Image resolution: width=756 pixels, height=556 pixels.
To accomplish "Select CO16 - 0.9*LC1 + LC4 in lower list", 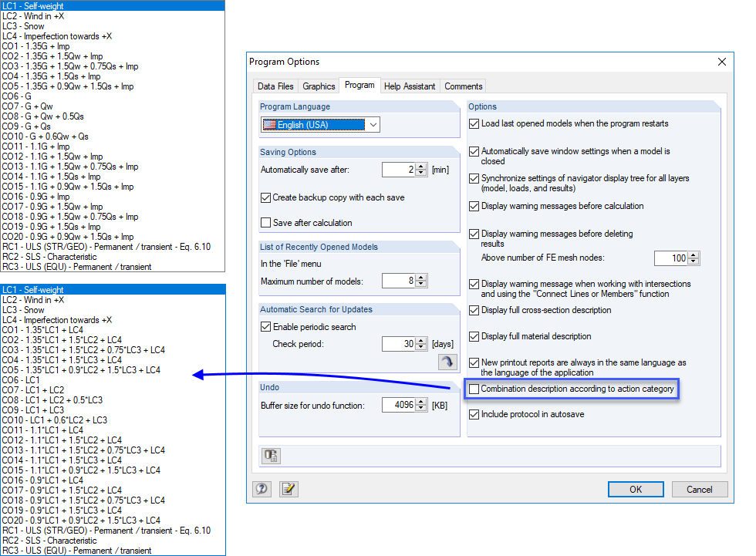I will coord(113,480).
